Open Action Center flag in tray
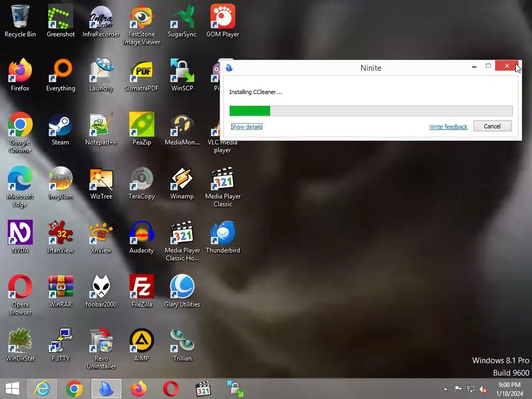The width and height of the screenshot is (532, 399). pos(458,389)
